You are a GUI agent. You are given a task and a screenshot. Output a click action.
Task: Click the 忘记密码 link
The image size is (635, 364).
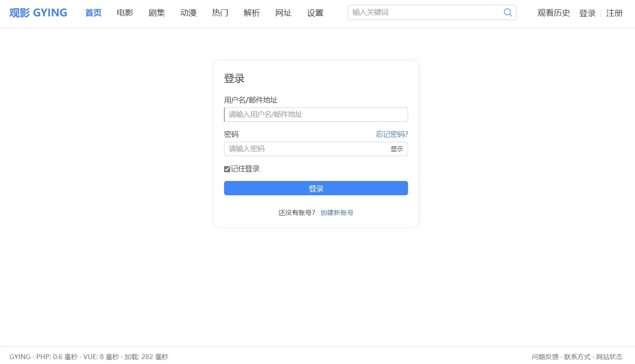click(391, 134)
